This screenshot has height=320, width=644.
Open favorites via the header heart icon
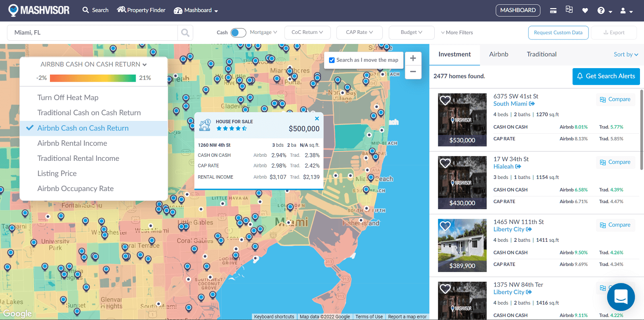click(x=585, y=10)
